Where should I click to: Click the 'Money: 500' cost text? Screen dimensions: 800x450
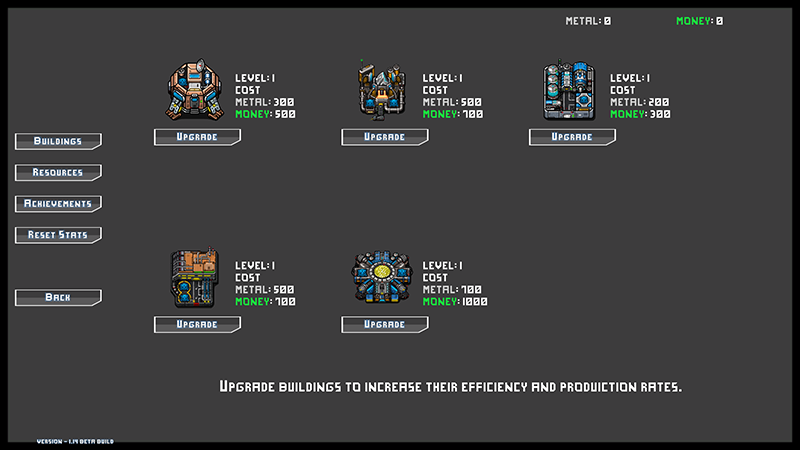point(265,114)
